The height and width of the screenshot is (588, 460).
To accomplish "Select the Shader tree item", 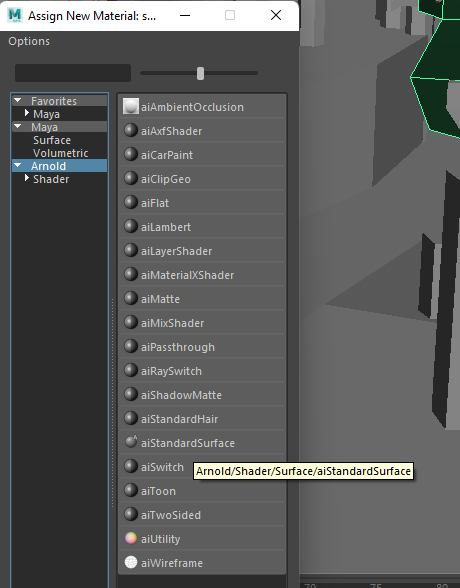I will coord(51,179).
